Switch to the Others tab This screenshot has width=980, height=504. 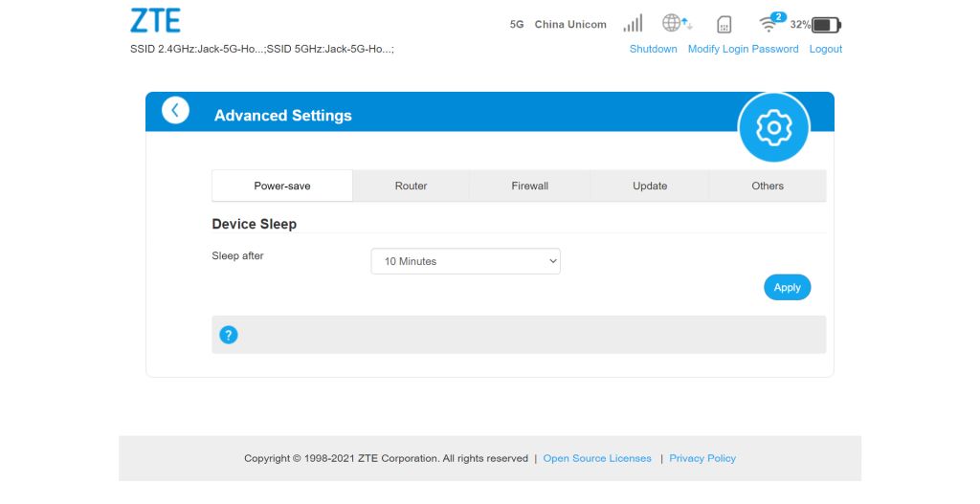[768, 186]
